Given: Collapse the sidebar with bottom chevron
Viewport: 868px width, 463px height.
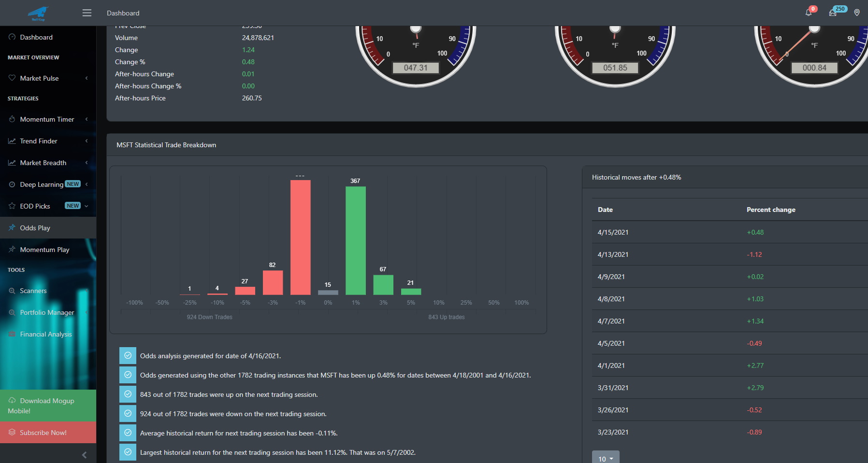Looking at the screenshot, I should pyautogui.click(x=85, y=455).
